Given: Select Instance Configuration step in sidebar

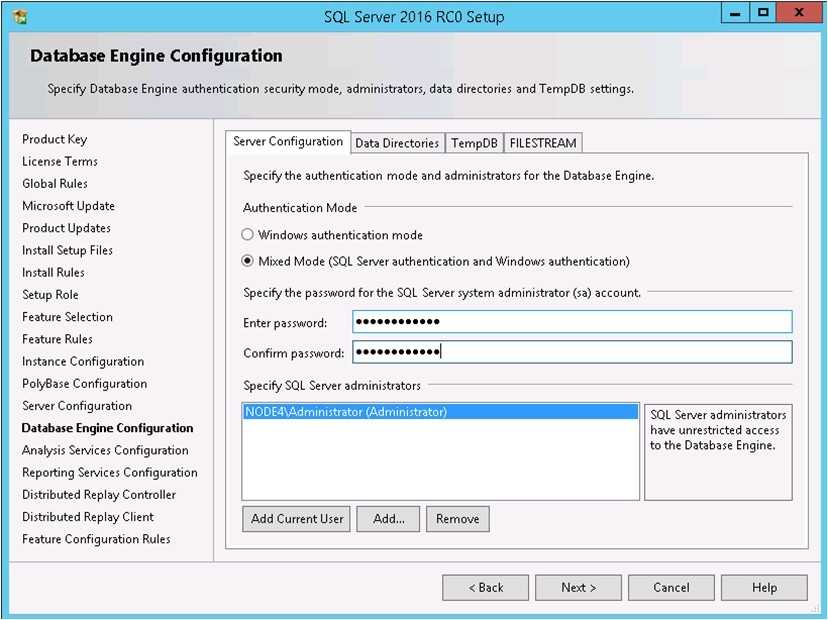Looking at the screenshot, I should coord(83,361).
